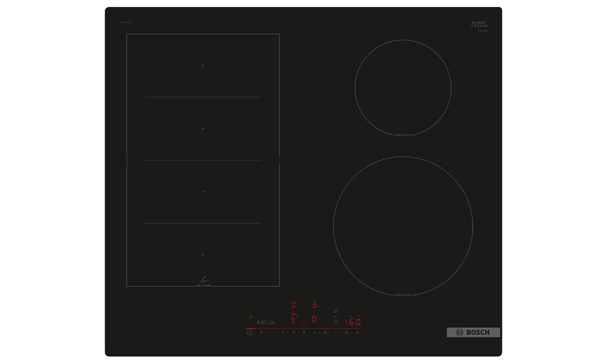
Task: Activate the Boost function key
Action: pyautogui.click(x=272, y=322)
